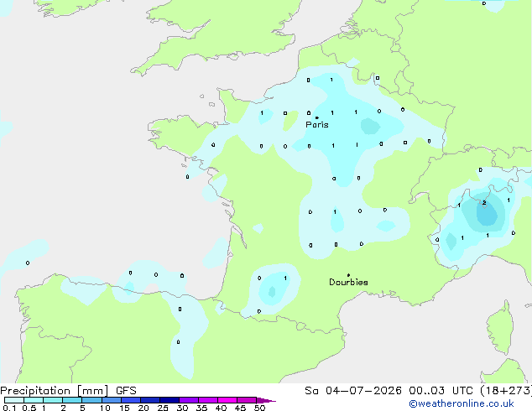Click the legend label '0.5'
532x411 pixels.
29,408
